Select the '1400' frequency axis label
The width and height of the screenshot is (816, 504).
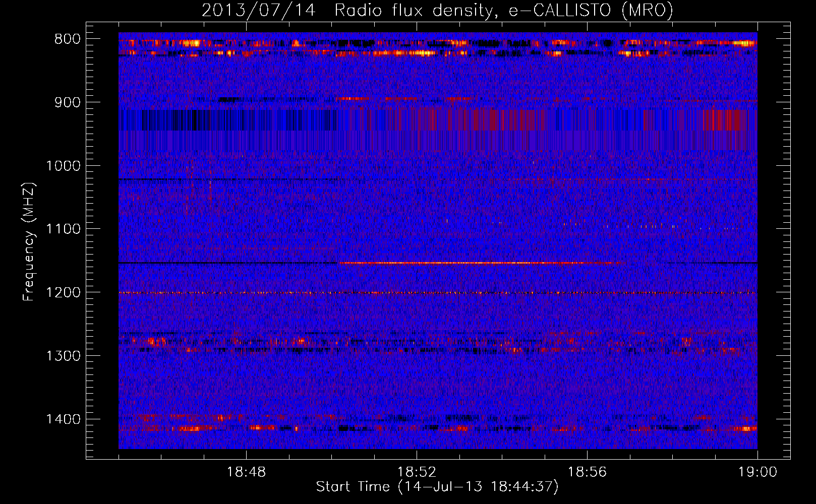[63, 419]
